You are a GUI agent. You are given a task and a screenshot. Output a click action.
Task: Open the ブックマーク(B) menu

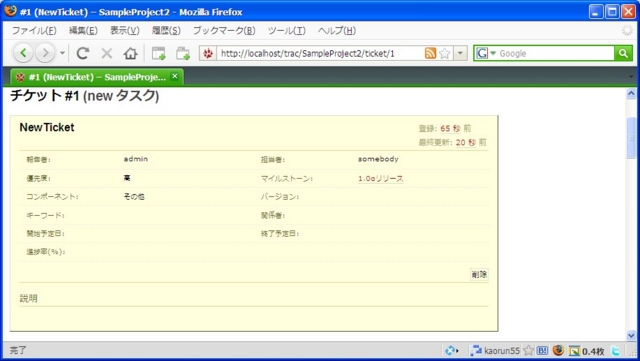click(x=224, y=31)
